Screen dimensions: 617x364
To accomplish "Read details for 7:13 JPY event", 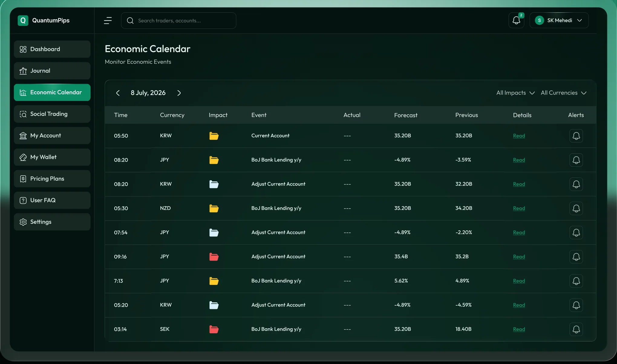I will (x=519, y=281).
